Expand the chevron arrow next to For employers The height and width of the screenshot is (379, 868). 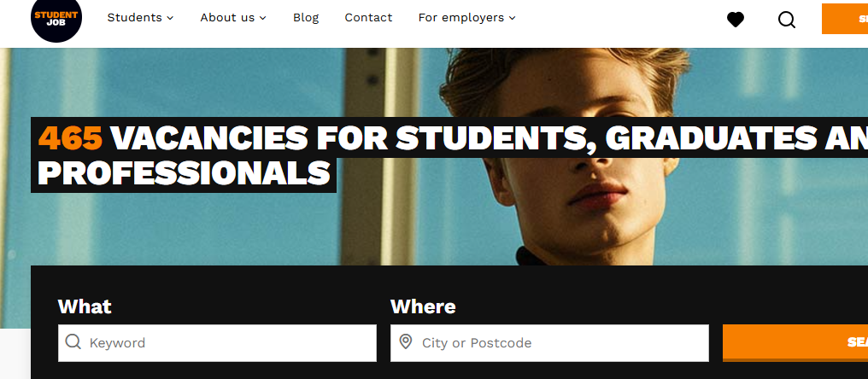tap(513, 18)
